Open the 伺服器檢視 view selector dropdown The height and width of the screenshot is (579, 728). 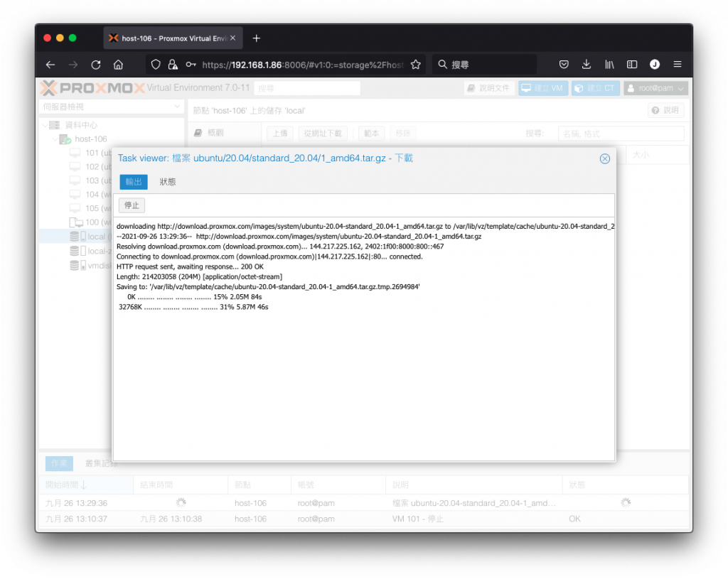pyautogui.click(x=112, y=107)
